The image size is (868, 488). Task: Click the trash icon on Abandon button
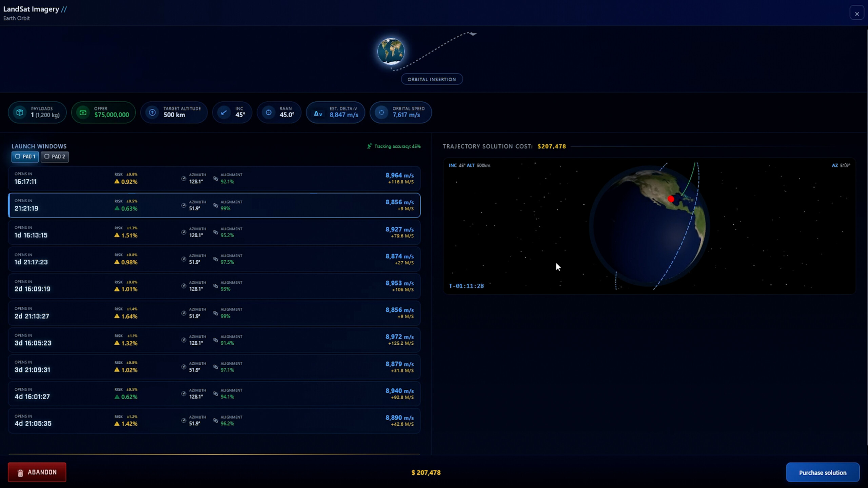20,473
